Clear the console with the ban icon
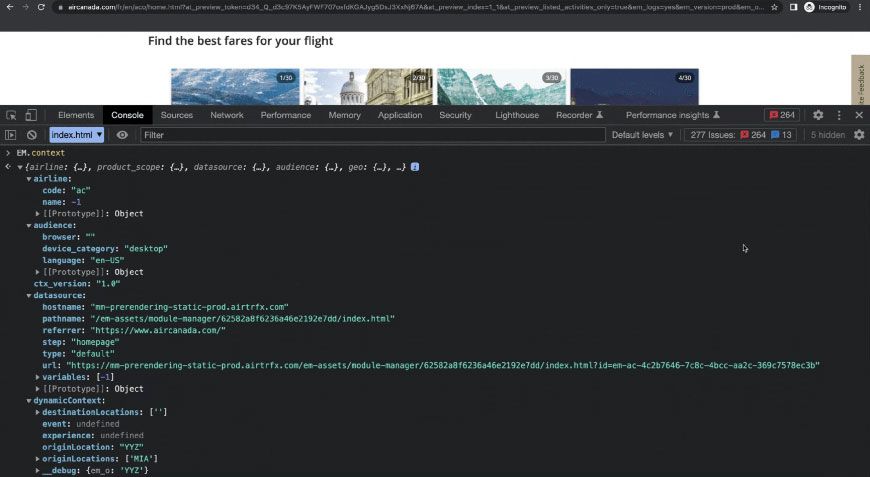 click(32, 135)
